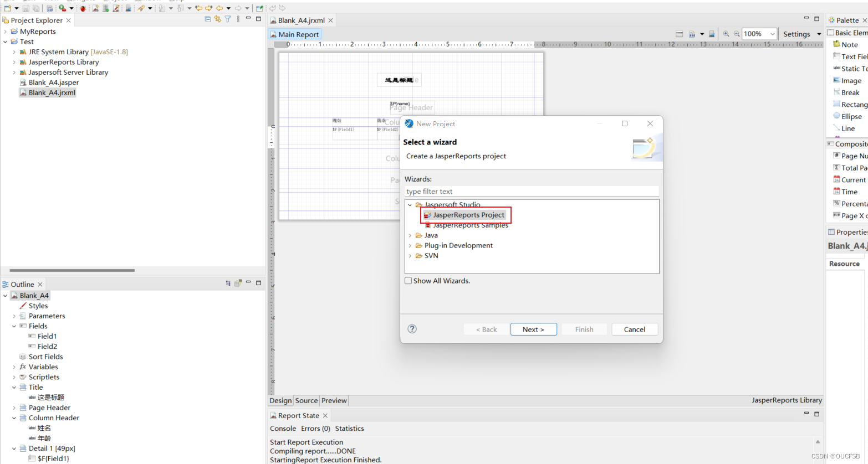Select the Console tab in Report State
Viewport: 868px width, 464px height.
pos(283,429)
